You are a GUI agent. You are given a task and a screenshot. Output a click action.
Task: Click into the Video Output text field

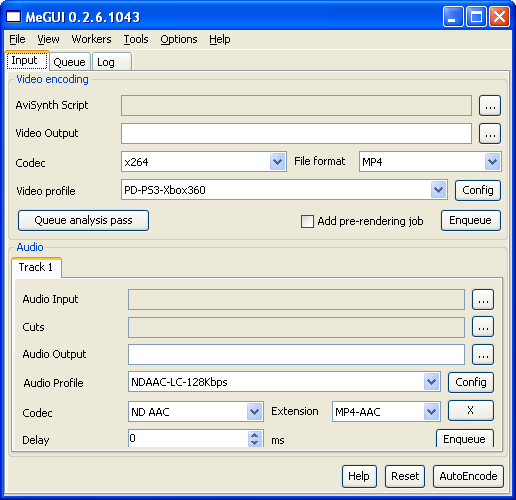pos(296,134)
